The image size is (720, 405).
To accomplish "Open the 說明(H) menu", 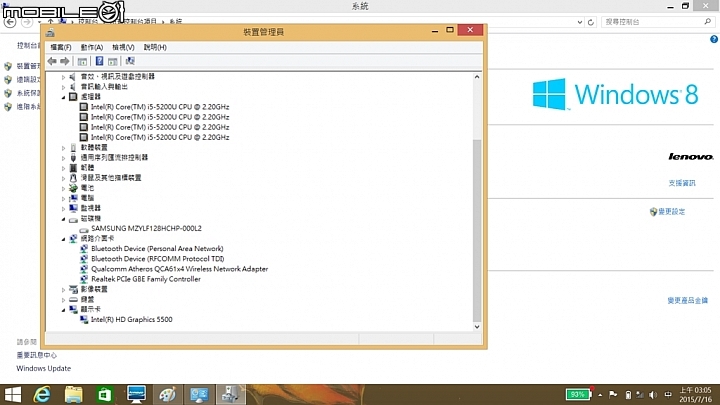I will click(155, 47).
